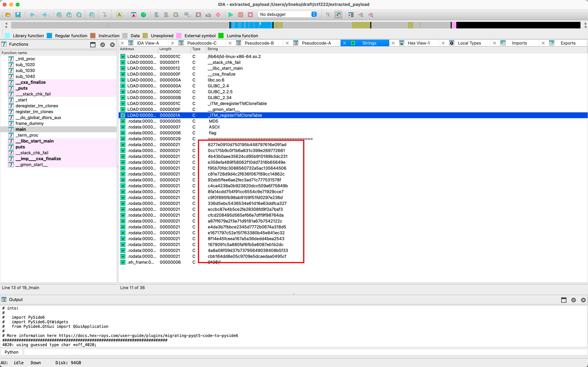
Task: Click the open file folder icon
Action: pos(8,15)
